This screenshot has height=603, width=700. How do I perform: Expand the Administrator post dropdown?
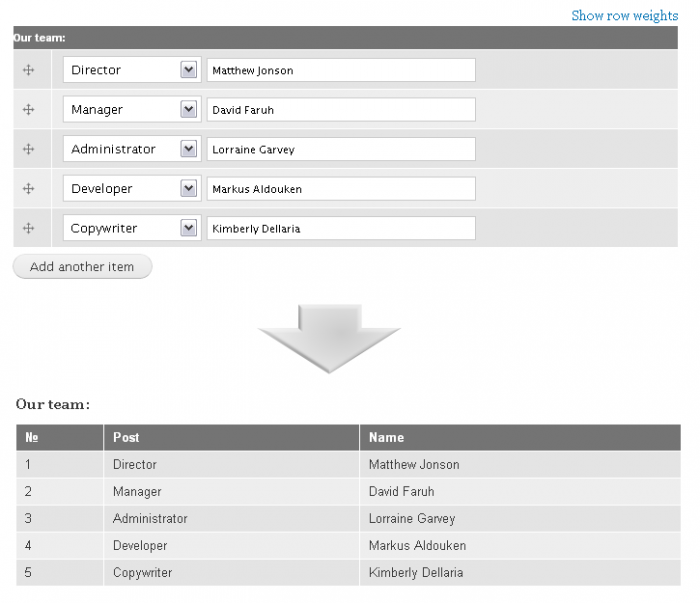click(132, 149)
